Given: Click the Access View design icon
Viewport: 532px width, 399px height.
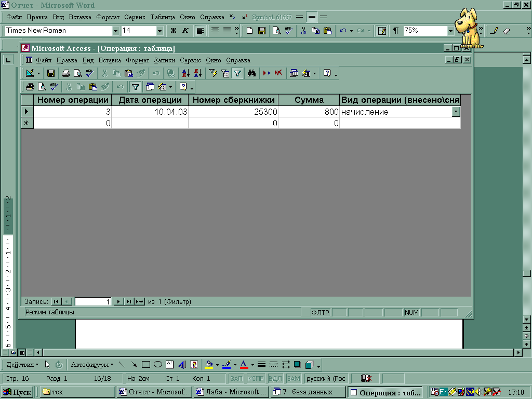Looking at the screenshot, I should click(30, 73).
